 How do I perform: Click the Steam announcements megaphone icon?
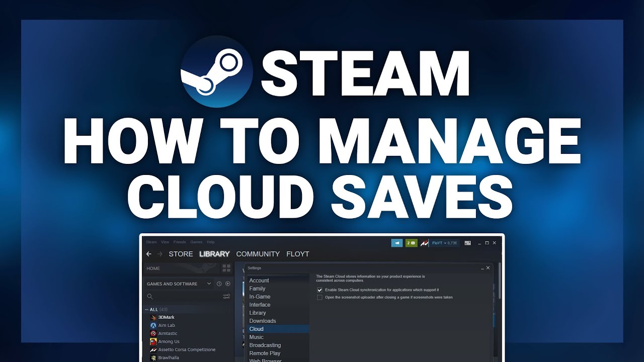click(397, 243)
